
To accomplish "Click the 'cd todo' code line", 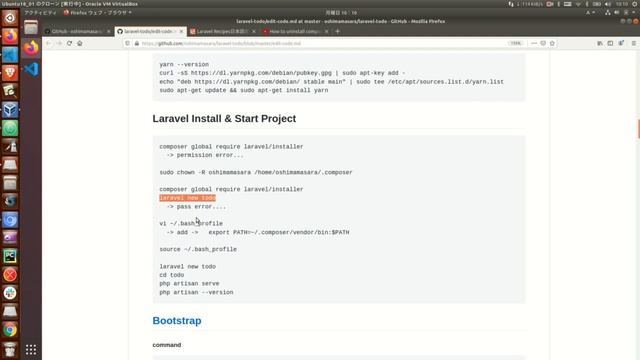I will [x=172, y=275].
